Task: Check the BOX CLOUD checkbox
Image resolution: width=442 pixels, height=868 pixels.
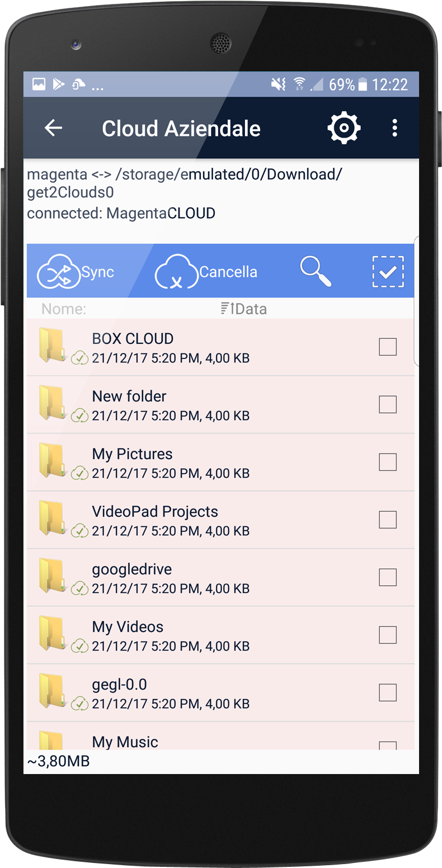Action: point(388,347)
